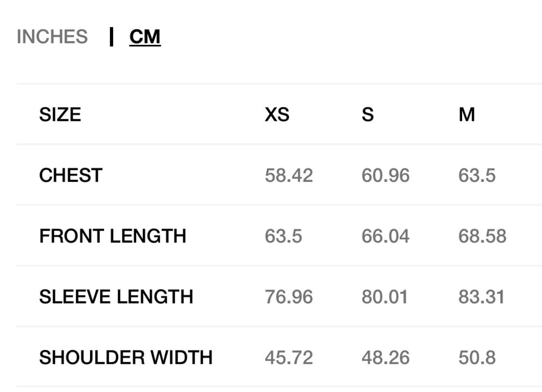The image size is (542, 392).
Task: Click the FRONT LENGTH row label
Action: (x=112, y=236)
